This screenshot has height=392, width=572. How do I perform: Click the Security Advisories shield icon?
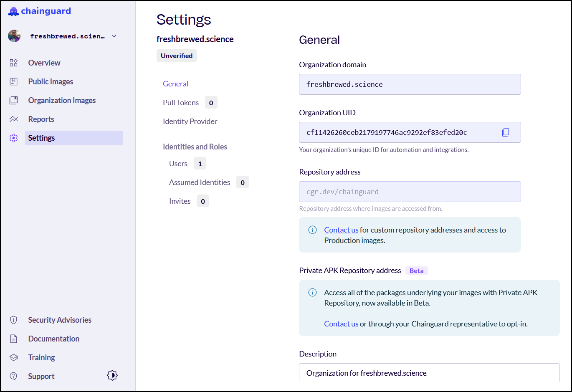coord(14,320)
